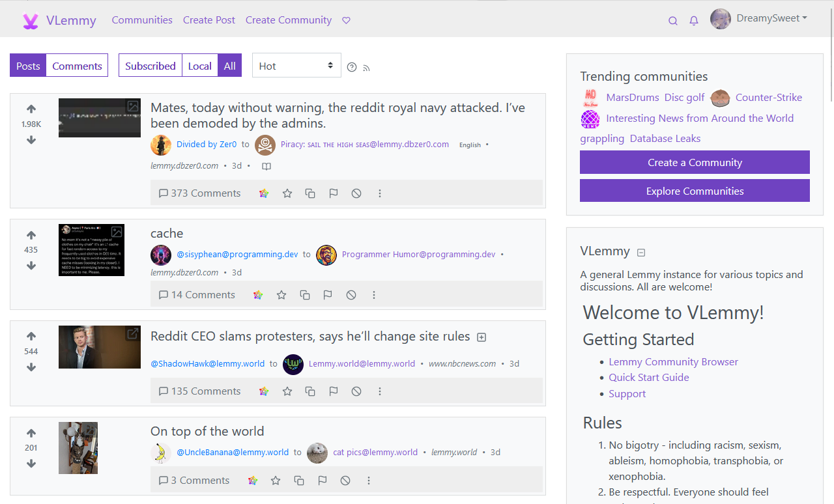The image size is (834, 504).
Task: Switch listing to All
Action: pos(230,66)
